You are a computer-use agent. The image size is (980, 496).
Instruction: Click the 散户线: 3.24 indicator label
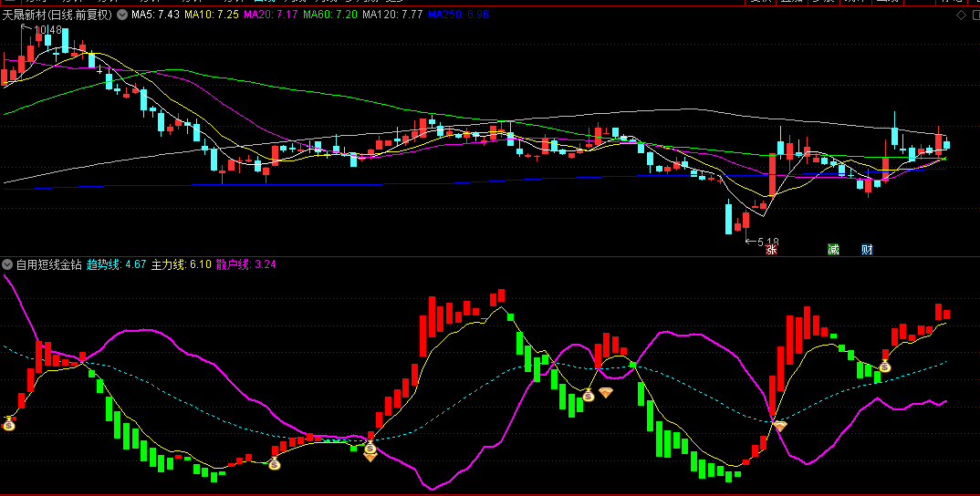tap(246, 264)
